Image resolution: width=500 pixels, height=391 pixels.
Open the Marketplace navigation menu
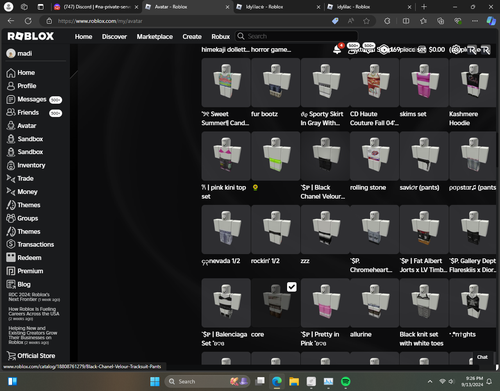tap(155, 36)
